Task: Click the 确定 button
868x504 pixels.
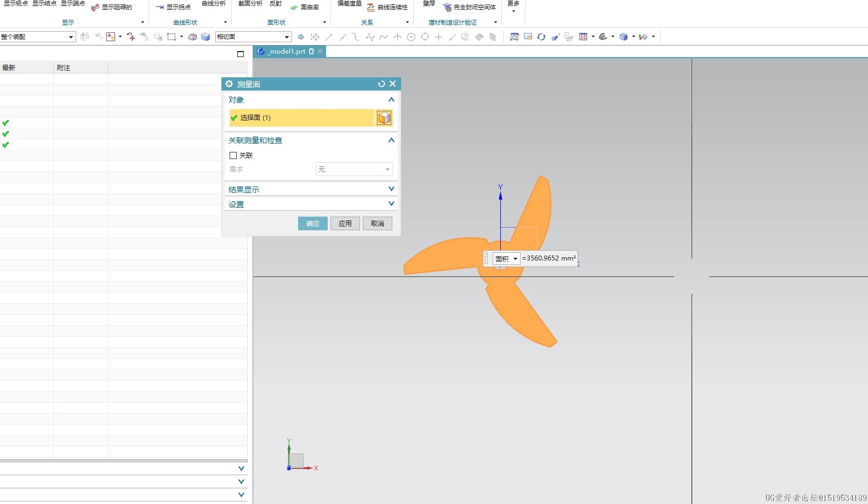Action: 313,224
